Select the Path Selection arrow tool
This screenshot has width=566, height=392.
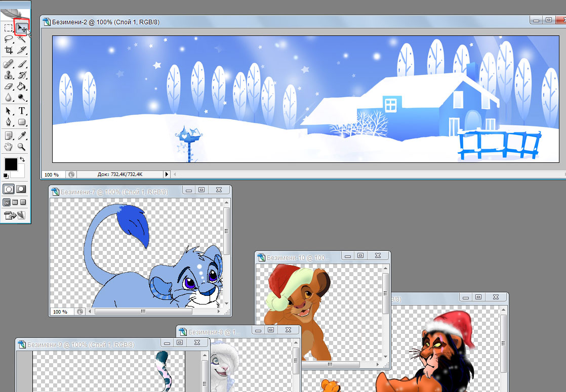click(8, 111)
